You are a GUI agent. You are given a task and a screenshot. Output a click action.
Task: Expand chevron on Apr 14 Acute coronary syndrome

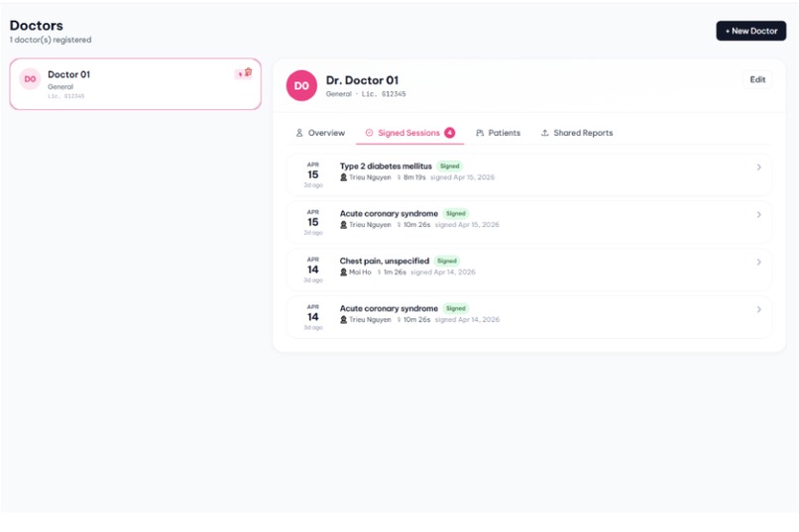pyautogui.click(x=758, y=309)
